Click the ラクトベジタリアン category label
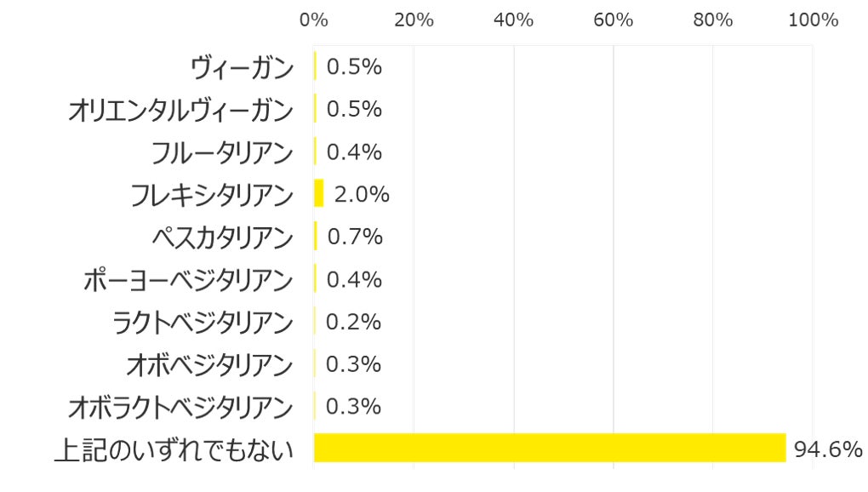The width and height of the screenshot is (868, 492). [203, 322]
